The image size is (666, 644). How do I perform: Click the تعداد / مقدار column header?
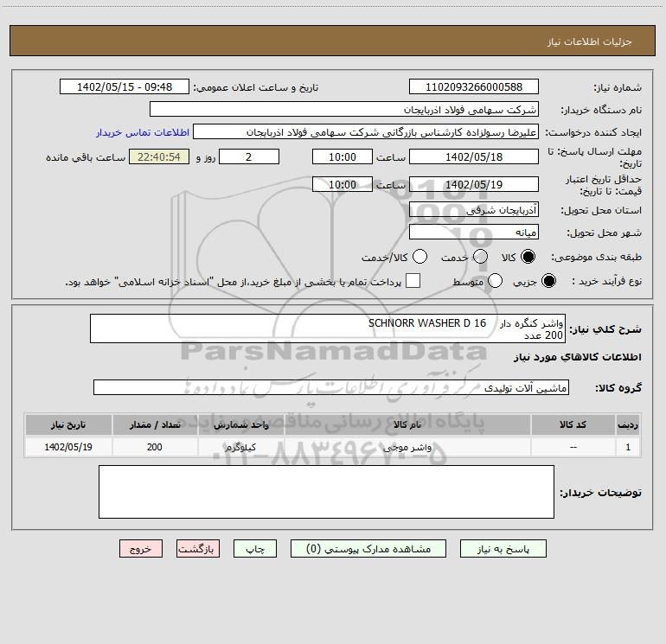pos(155,424)
